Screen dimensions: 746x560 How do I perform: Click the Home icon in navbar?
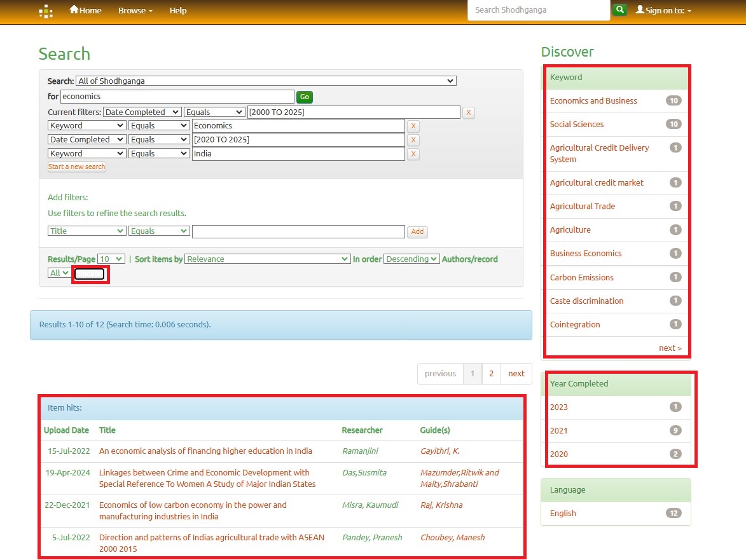click(x=74, y=10)
